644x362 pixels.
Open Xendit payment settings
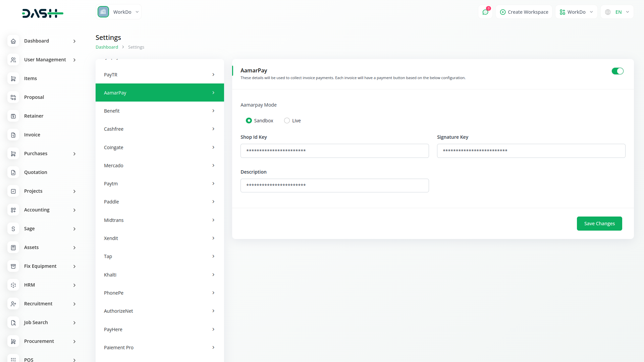coord(160,238)
